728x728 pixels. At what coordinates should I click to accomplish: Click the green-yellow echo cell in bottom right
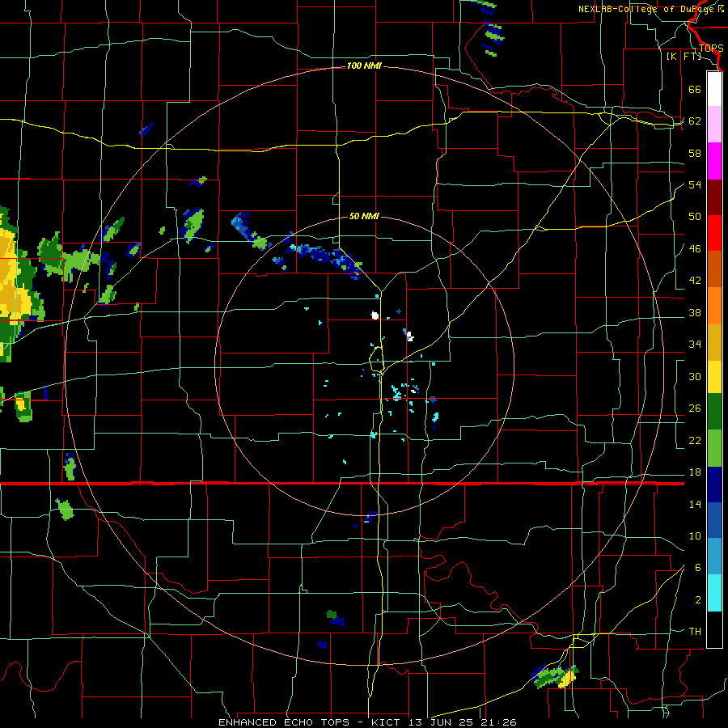click(556, 677)
